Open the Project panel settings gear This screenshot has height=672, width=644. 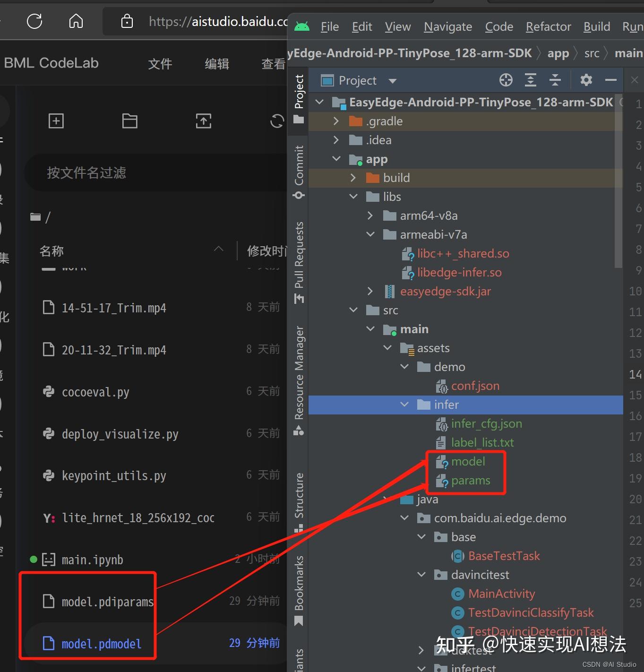tap(586, 80)
